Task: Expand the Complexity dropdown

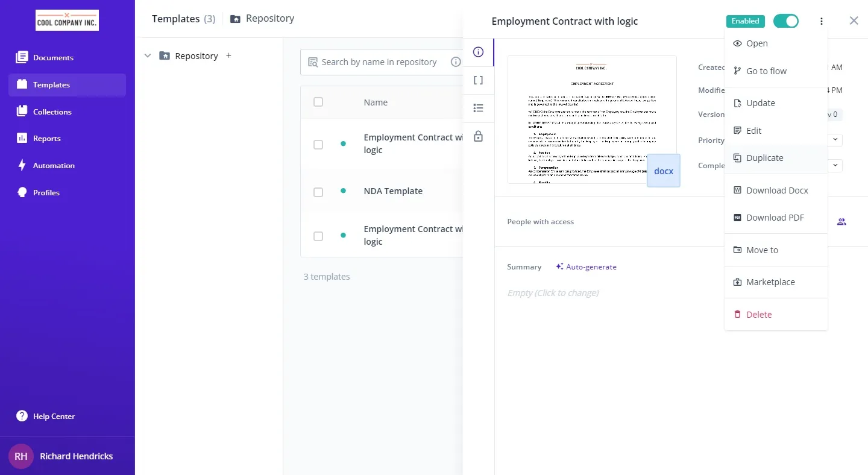Action: [835, 165]
